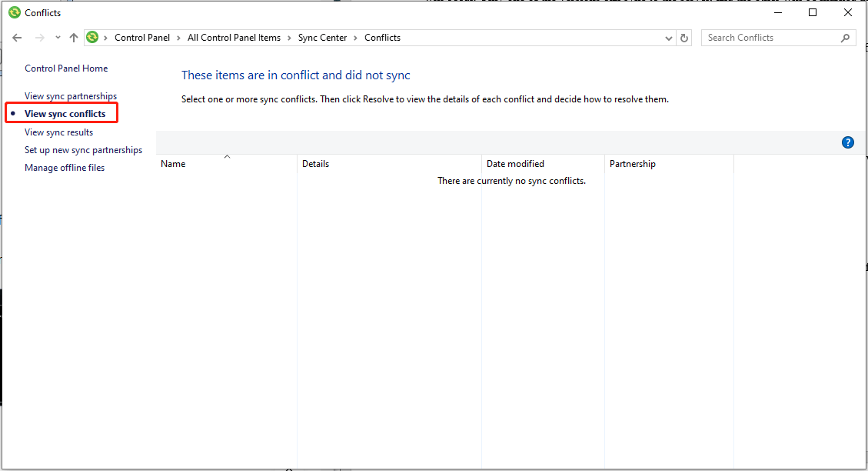Click the Date modified column header

[515, 163]
